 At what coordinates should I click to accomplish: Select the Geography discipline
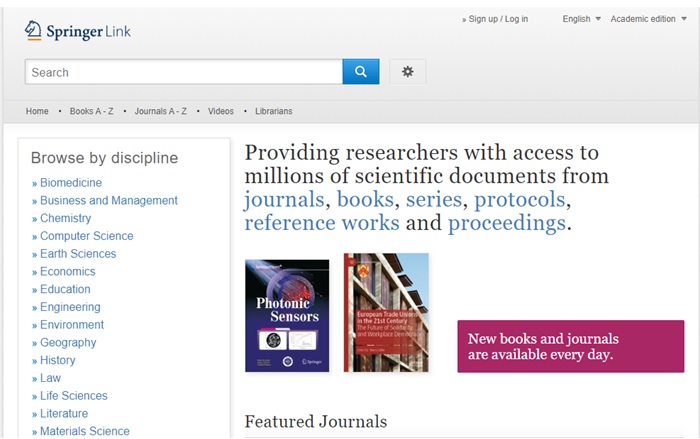pyautogui.click(x=68, y=343)
